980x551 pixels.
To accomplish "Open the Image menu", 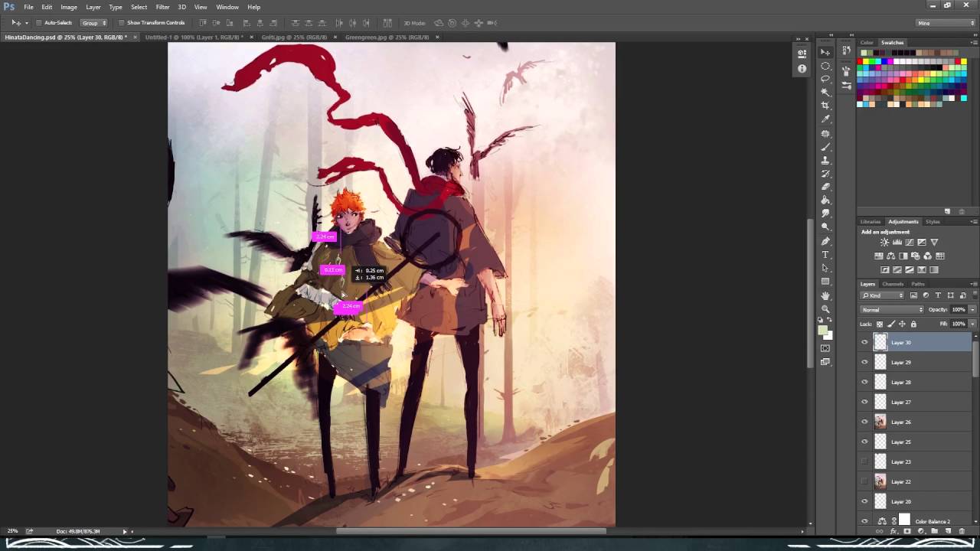I will (x=69, y=7).
